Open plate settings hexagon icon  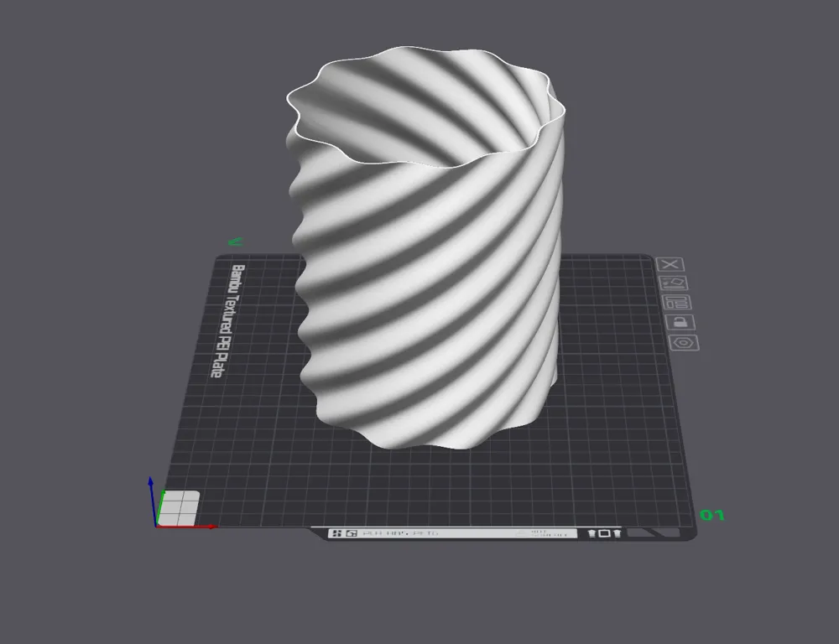[684, 343]
